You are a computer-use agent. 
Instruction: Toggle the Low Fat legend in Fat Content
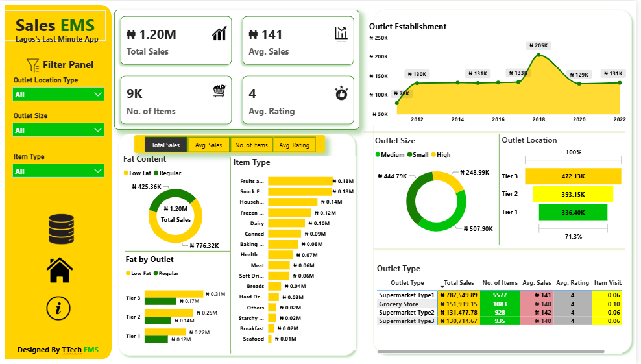point(139,173)
